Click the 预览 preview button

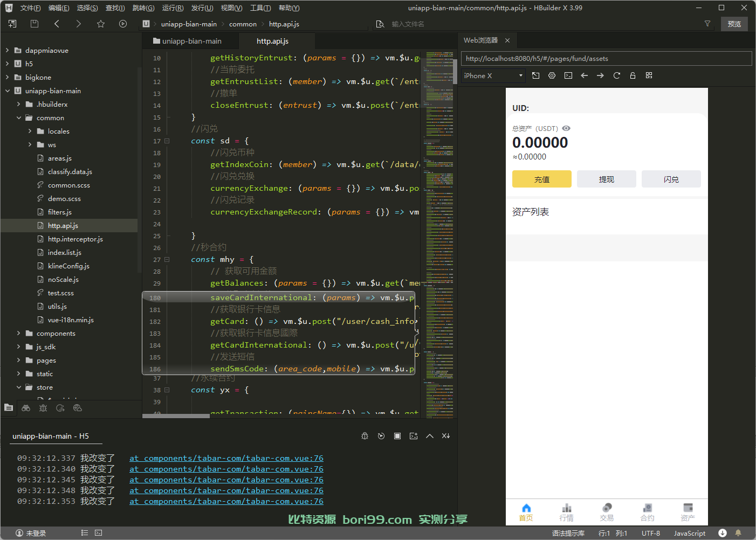[734, 24]
